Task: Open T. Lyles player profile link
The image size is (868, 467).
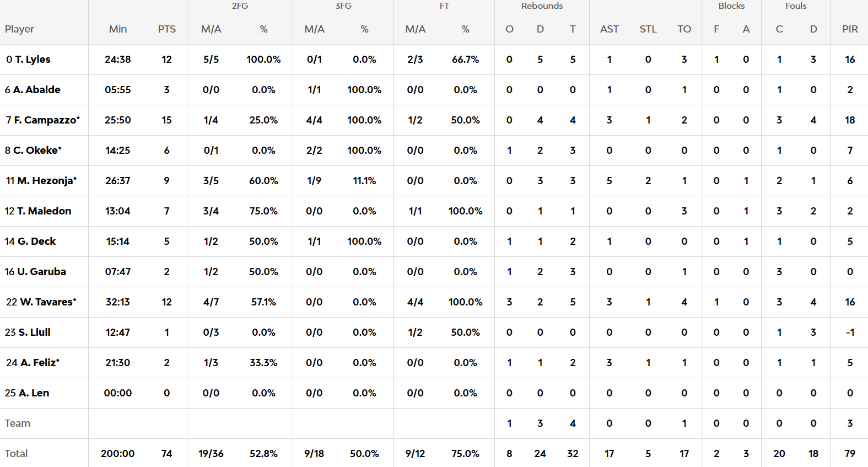Action: (x=33, y=60)
